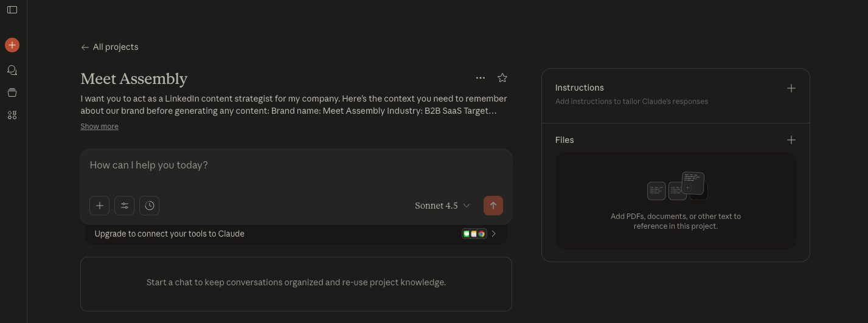
Task: Click the Files section heading
Action: click(564, 140)
